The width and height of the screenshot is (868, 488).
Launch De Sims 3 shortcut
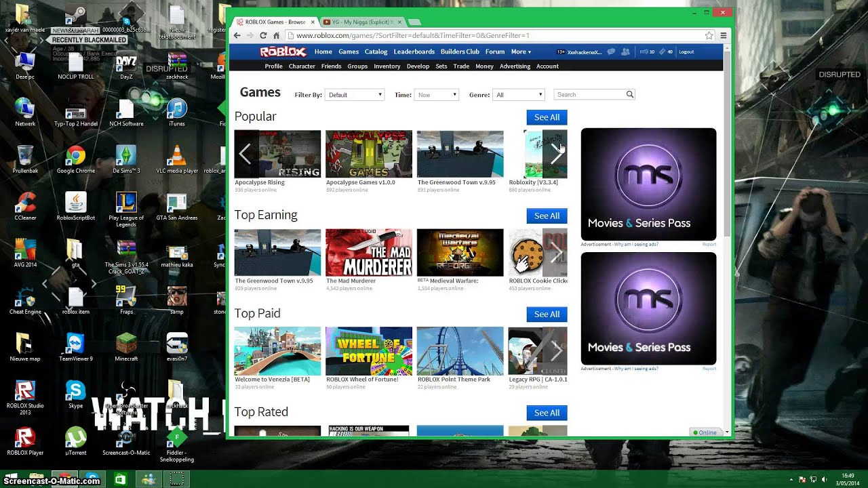click(x=126, y=159)
